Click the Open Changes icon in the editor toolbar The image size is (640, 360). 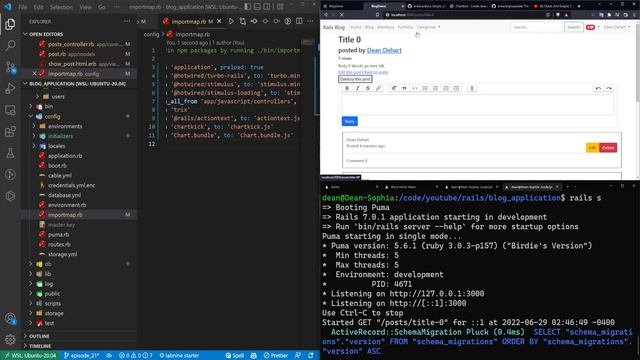243,21
